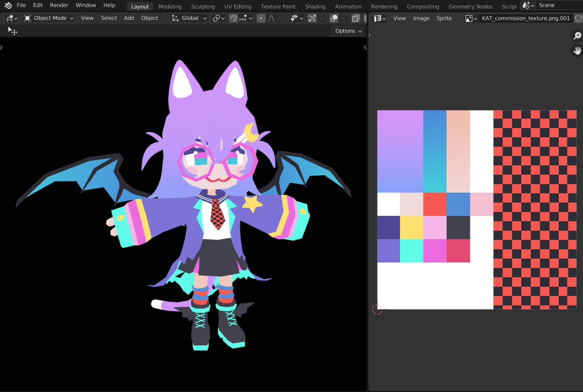Click the magenta swatch in the texture palette
583x392 pixels.
[435, 251]
